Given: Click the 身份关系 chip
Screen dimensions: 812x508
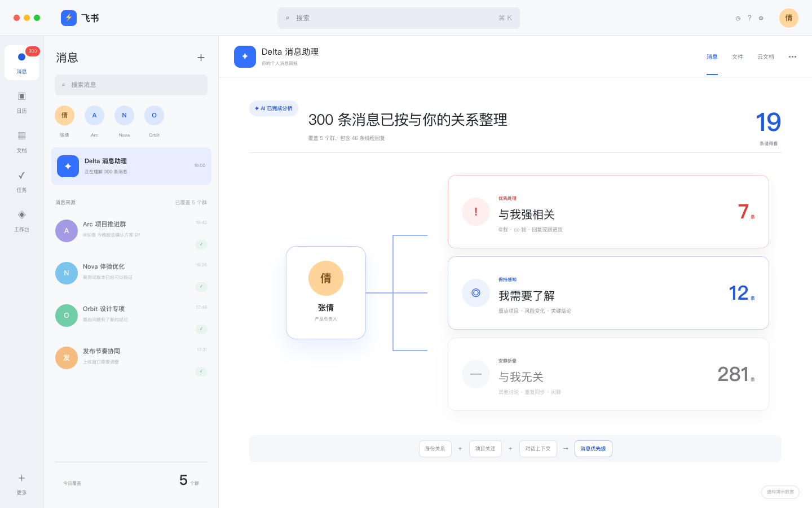Looking at the screenshot, I should click(435, 449).
